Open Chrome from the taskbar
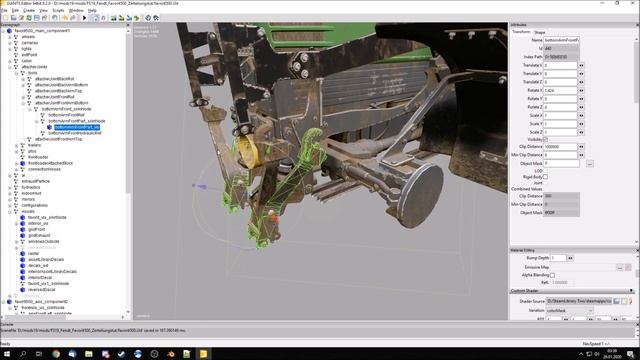The image size is (640, 360). click(x=56, y=354)
